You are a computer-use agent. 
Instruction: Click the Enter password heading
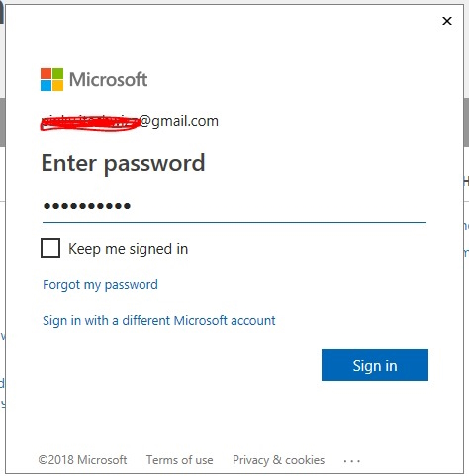click(123, 163)
